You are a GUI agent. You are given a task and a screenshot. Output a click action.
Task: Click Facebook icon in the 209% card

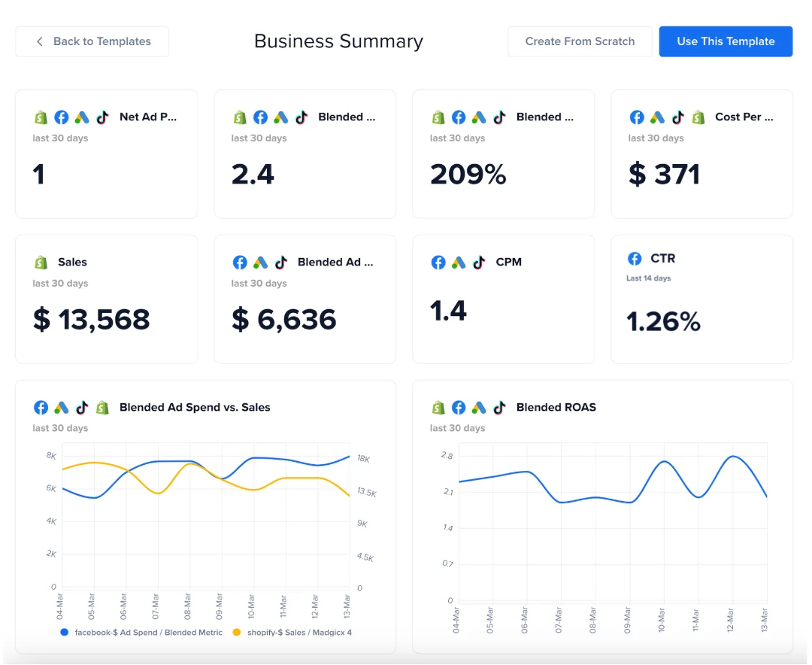(459, 117)
